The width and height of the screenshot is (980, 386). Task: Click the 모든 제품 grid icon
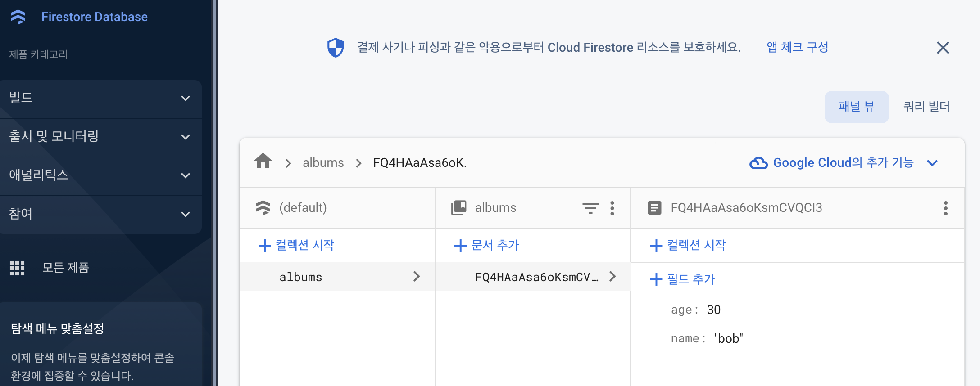tap(17, 268)
